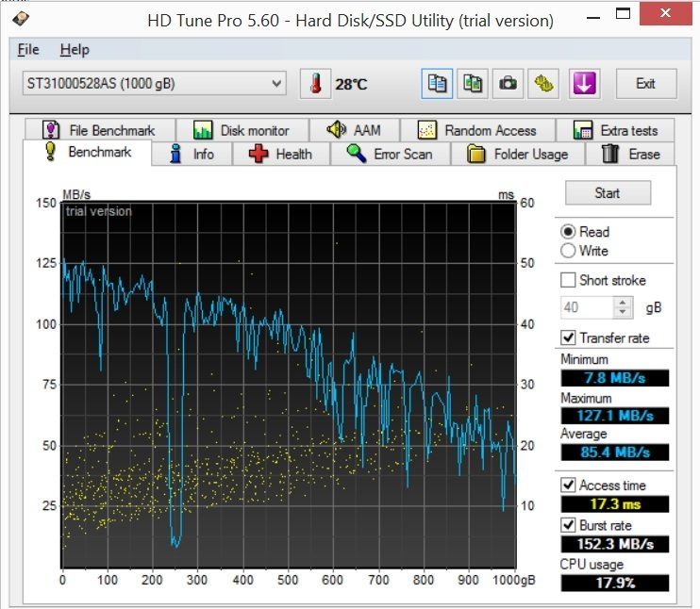700x609 pixels.
Task: Select the Benchmark tab
Action: click(88, 152)
